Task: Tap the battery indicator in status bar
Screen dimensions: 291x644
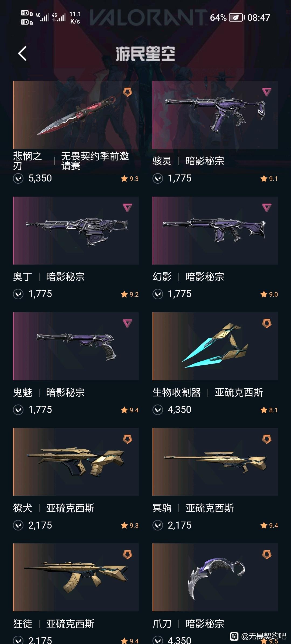Action: [x=237, y=18]
